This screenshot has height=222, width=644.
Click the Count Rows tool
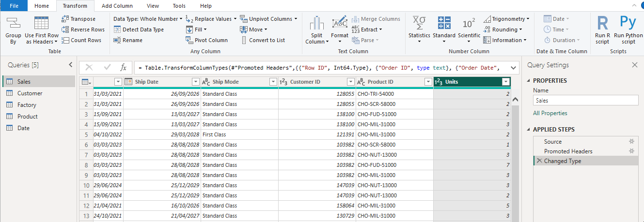(81, 40)
